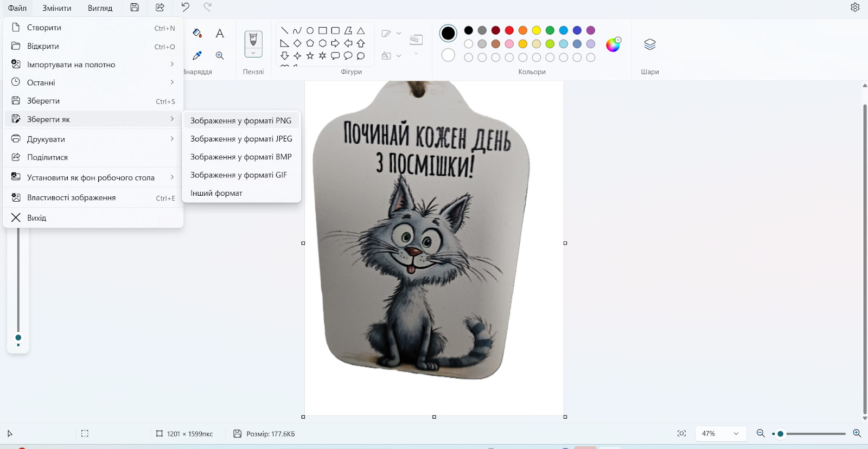The image size is (868, 449).
Task: Click the Share icon in title bar
Action: pyautogui.click(x=160, y=8)
